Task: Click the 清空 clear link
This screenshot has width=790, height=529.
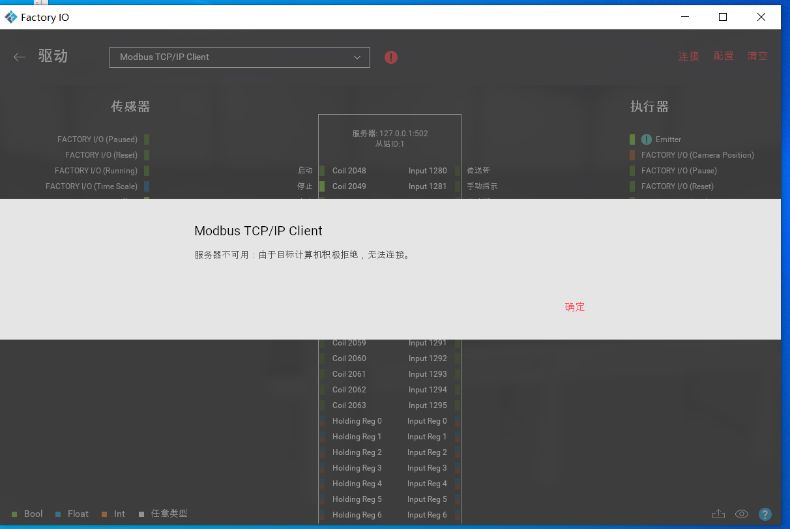Action: pyautogui.click(x=757, y=56)
